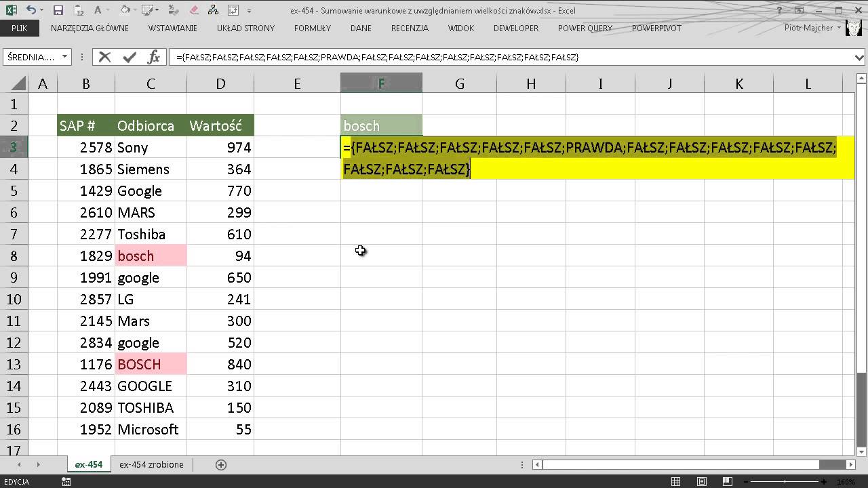The image size is (868, 488).
Task: Click the refresh-in-frame icon in quick access toolbar
Action: [x=233, y=10]
